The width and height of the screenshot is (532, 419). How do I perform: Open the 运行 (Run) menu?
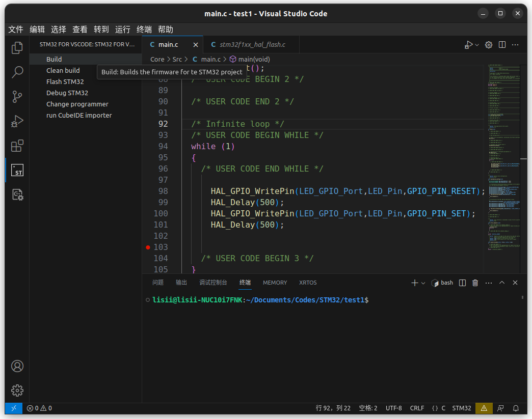122,30
